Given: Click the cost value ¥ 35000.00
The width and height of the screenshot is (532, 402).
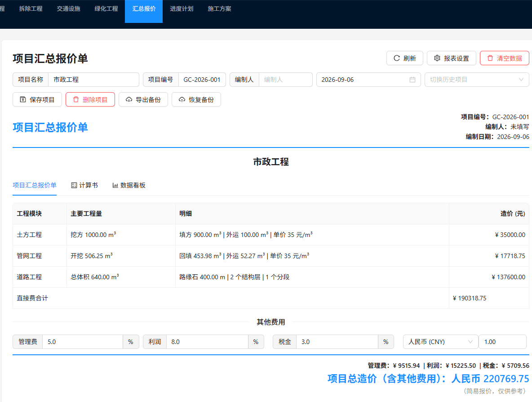Looking at the screenshot, I should tap(510, 235).
